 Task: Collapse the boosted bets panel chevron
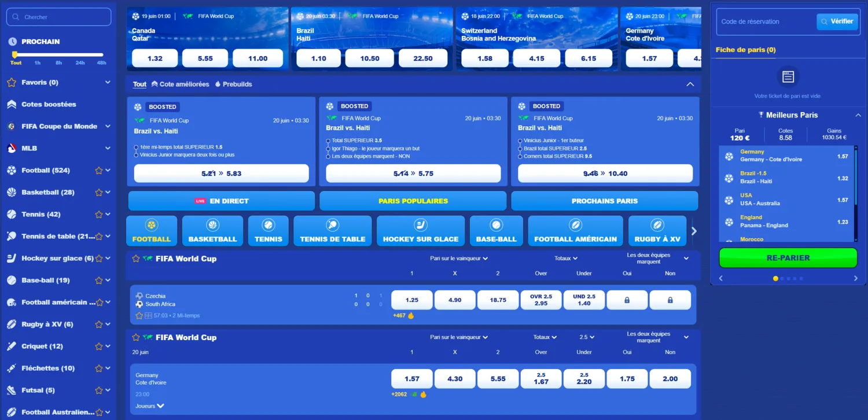tap(690, 84)
